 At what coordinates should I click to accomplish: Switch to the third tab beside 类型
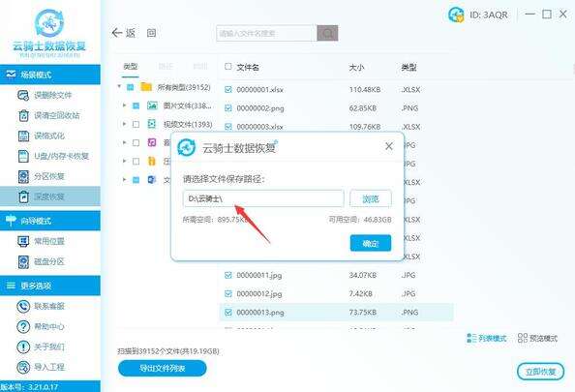click(200, 67)
